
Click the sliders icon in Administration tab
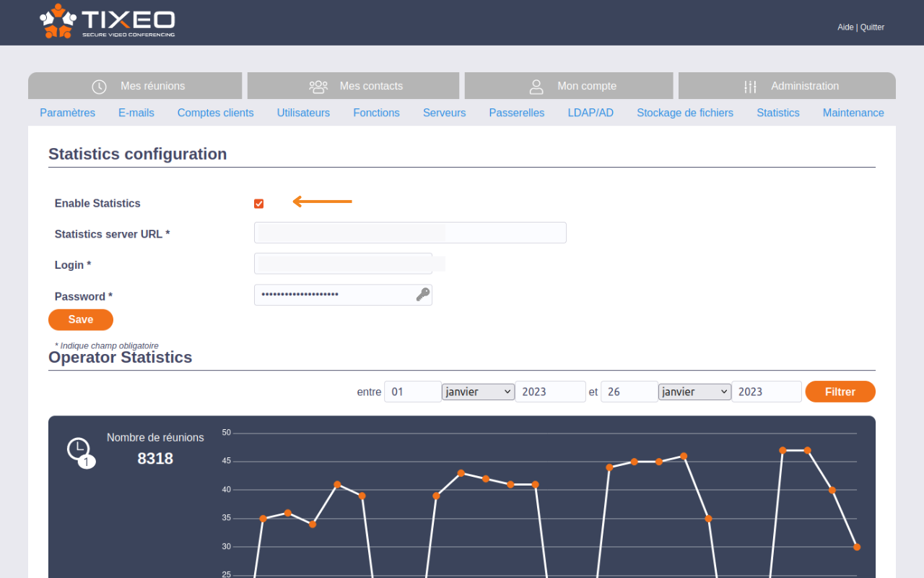coord(750,86)
